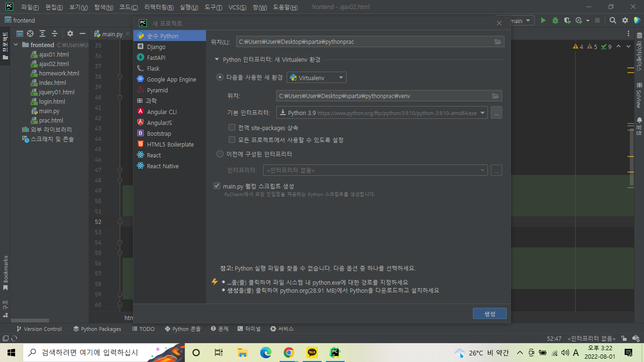Click the project 위치(L) path field

[370, 41]
